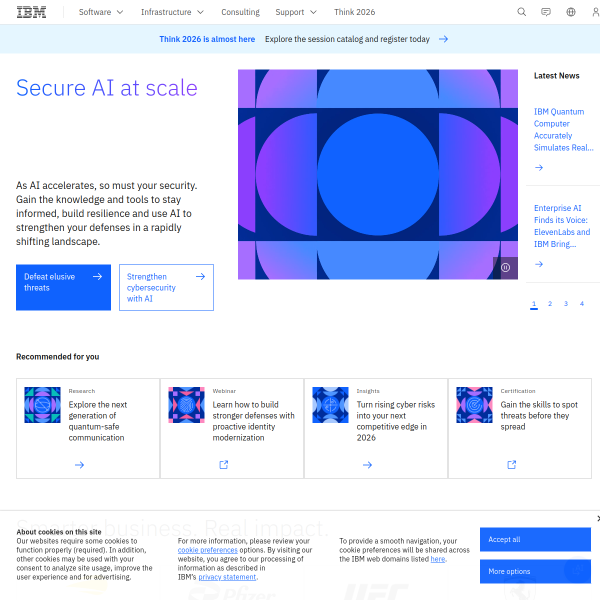600x600 pixels.
Task: Expand the Support menu
Action: pos(296,12)
